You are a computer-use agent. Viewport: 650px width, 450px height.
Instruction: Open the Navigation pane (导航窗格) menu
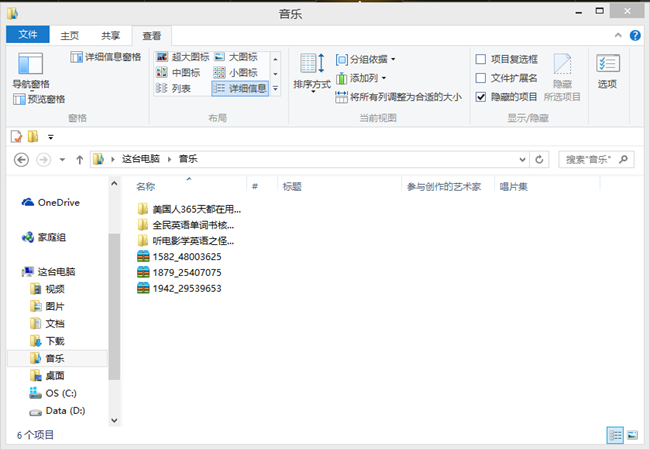tap(30, 70)
